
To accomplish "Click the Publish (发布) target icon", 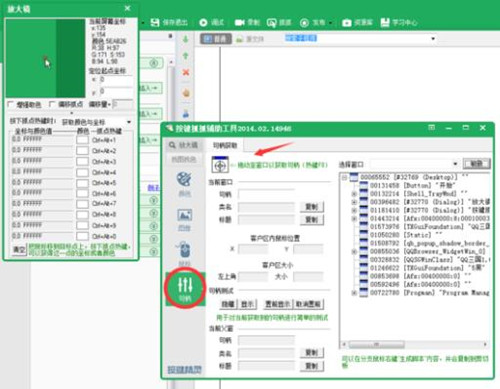I will tap(304, 23).
